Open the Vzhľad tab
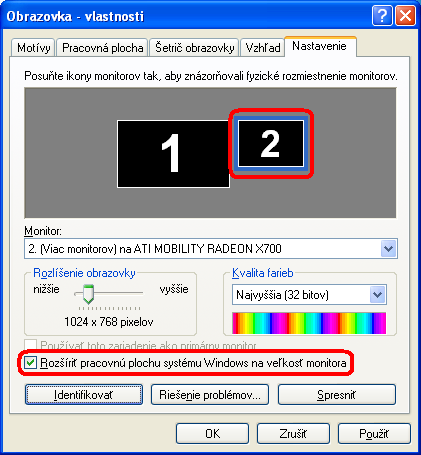The width and height of the screenshot is (421, 455). pos(263,48)
